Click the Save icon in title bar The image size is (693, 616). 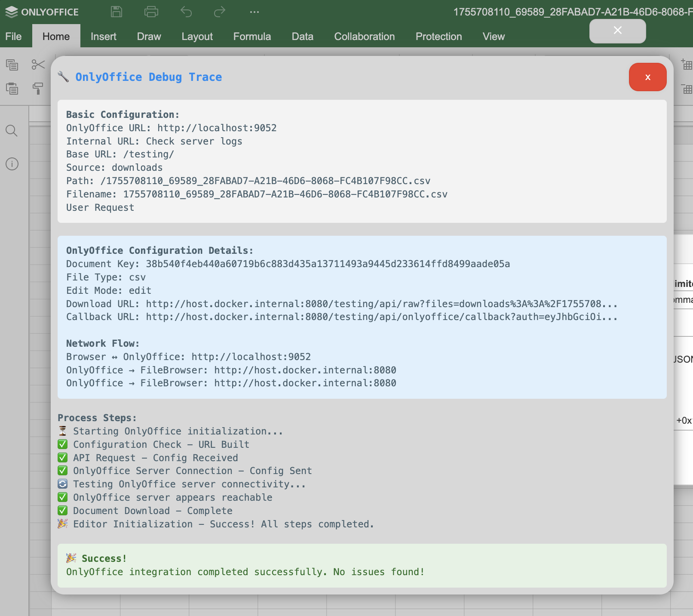[117, 12]
